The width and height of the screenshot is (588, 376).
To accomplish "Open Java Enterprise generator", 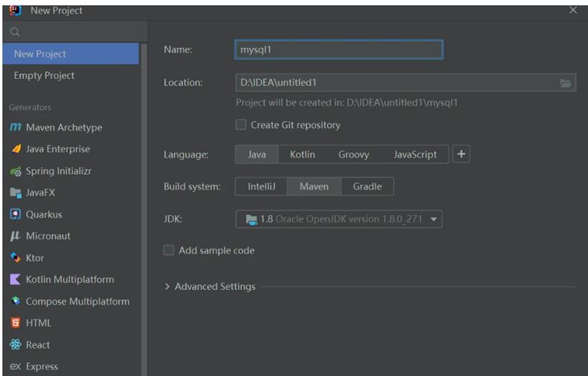I will pos(71,149).
